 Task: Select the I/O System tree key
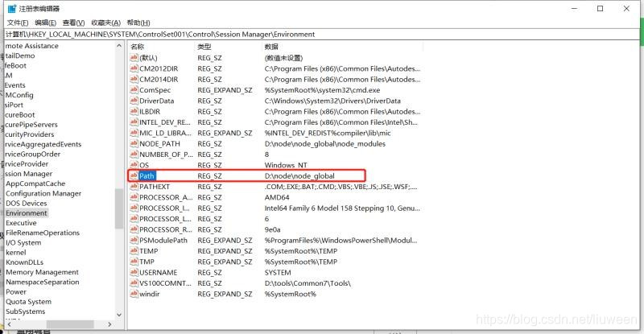[x=23, y=242]
